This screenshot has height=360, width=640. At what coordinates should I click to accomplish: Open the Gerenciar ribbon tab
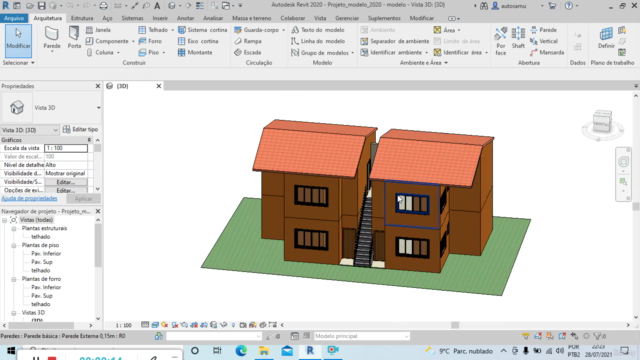[347, 18]
